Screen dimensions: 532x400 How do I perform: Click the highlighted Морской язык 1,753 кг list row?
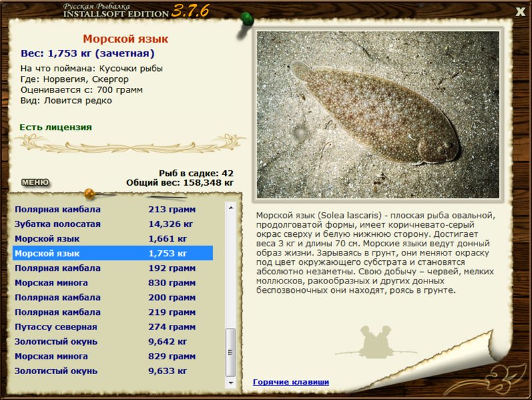[x=112, y=254]
